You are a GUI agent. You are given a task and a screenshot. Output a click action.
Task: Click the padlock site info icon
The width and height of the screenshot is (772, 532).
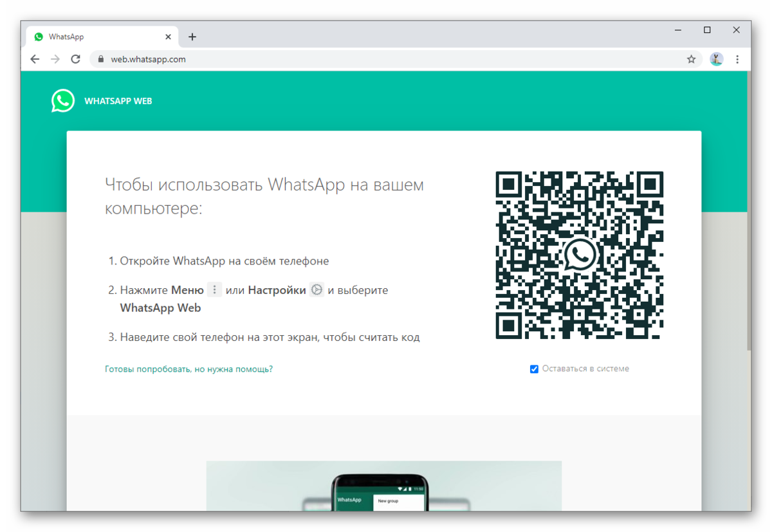(x=100, y=59)
